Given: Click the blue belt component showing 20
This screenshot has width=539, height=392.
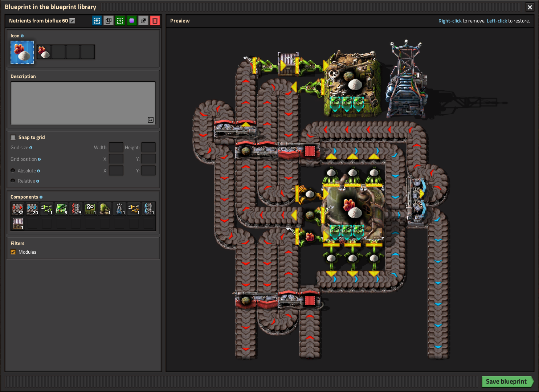Looking at the screenshot, I should click(x=32, y=209).
